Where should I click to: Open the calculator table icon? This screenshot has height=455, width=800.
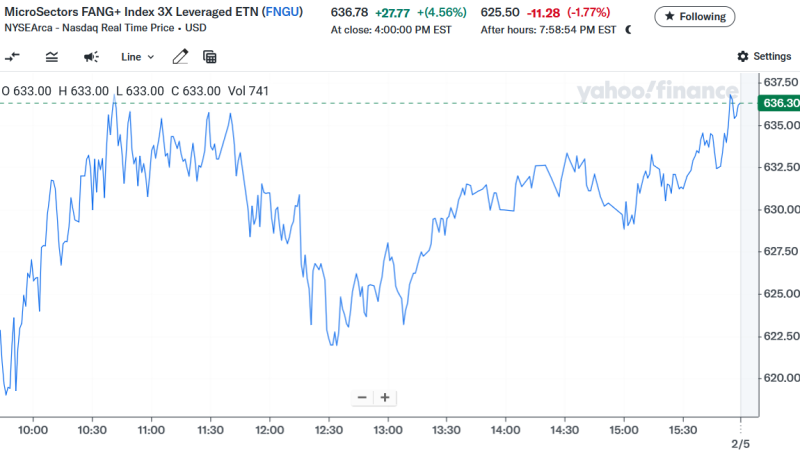[210, 57]
